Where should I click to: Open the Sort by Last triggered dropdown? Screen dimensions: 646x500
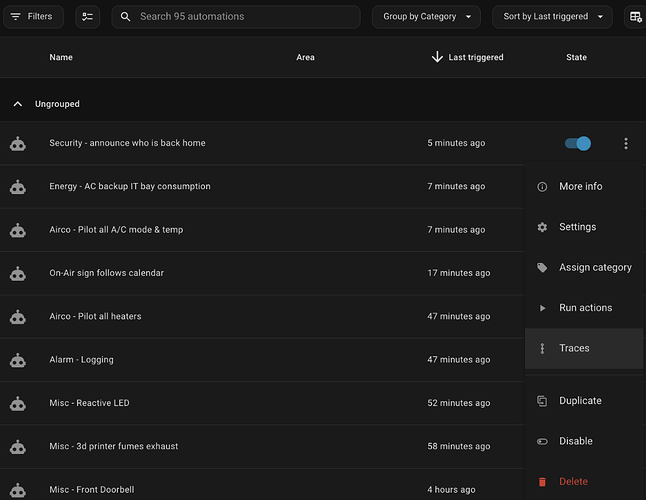pyautogui.click(x=552, y=17)
